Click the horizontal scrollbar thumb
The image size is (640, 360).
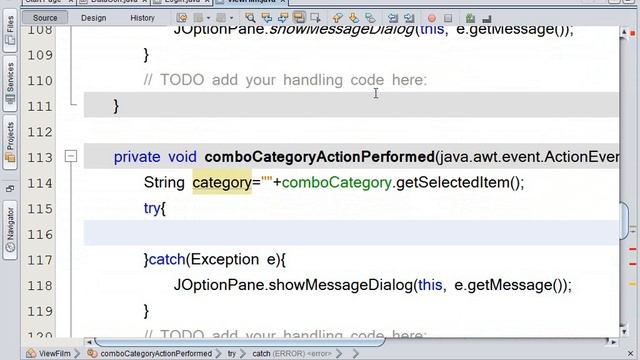tap(240, 342)
